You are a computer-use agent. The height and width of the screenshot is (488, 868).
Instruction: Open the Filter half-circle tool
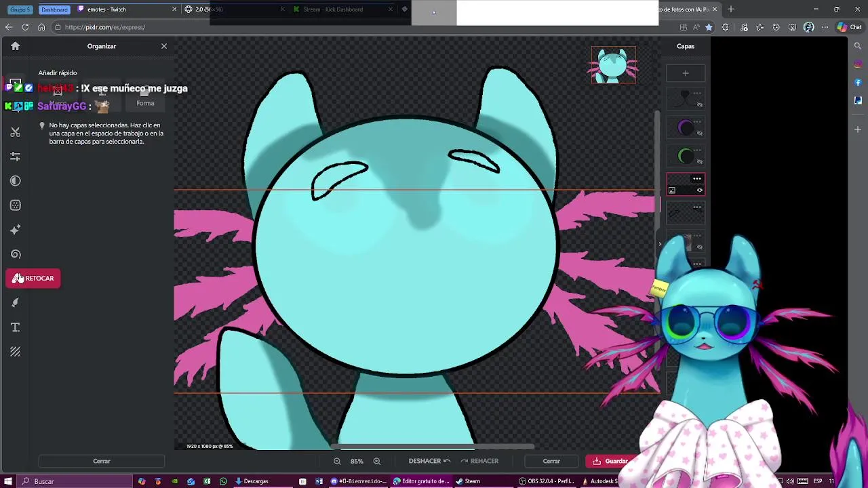[x=16, y=181]
